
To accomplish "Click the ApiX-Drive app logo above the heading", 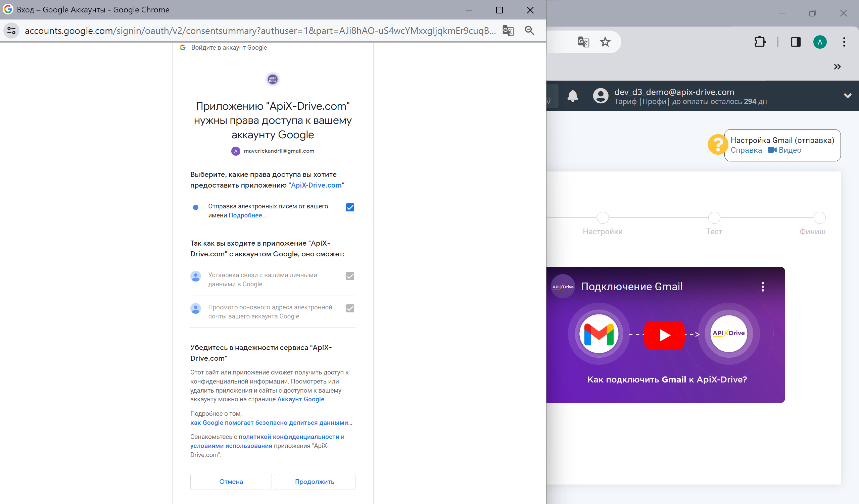I will coord(273,80).
